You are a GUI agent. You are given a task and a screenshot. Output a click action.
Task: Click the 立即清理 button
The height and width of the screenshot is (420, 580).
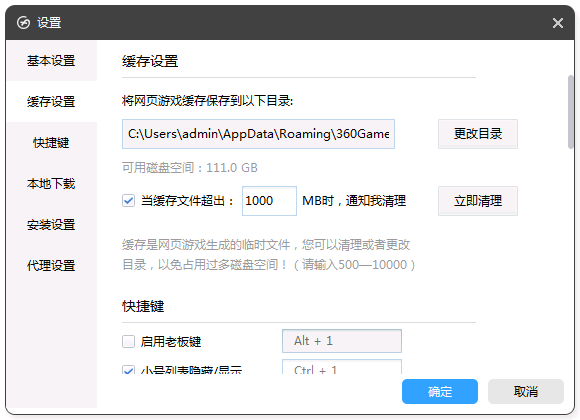pos(478,201)
